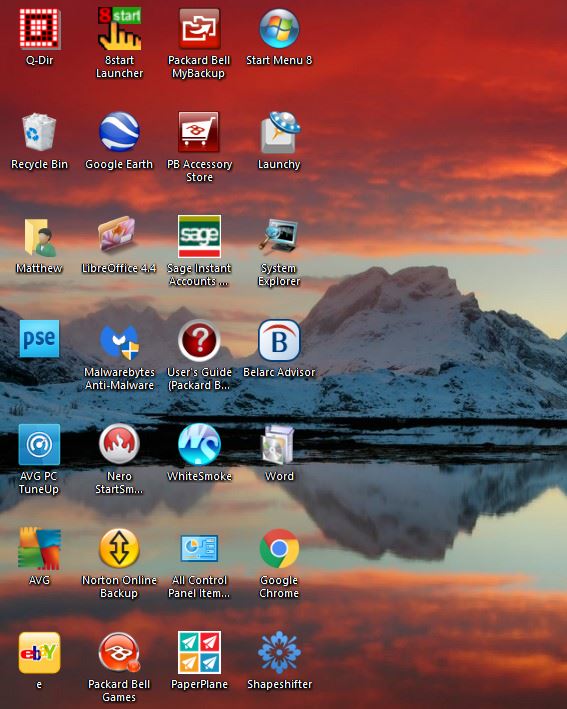Click the PB Accessory Store icon
567x709 pixels.
click(199, 132)
